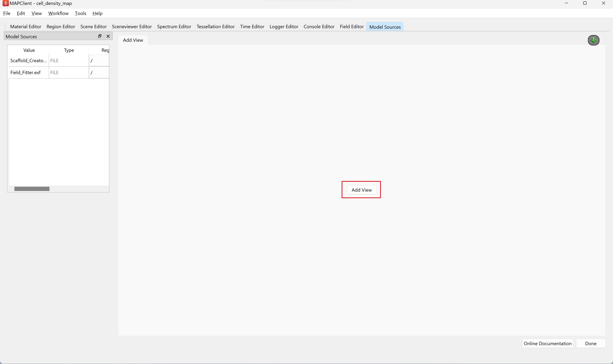This screenshot has height=364, width=613.
Task: Click the partially visible Reg column header
Action: tap(99, 50)
